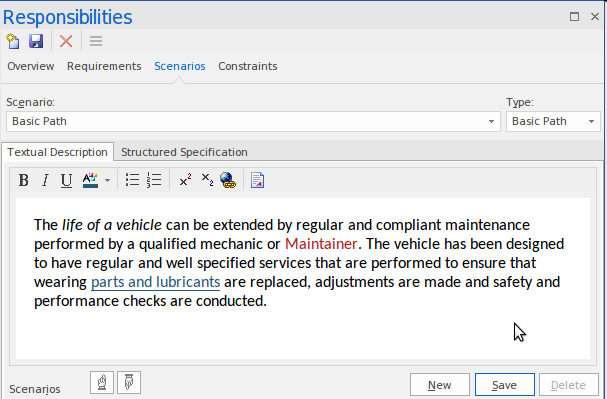607x399 pixels.
Task: Expand the font color dropdown arrow
Action: tap(107, 180)
